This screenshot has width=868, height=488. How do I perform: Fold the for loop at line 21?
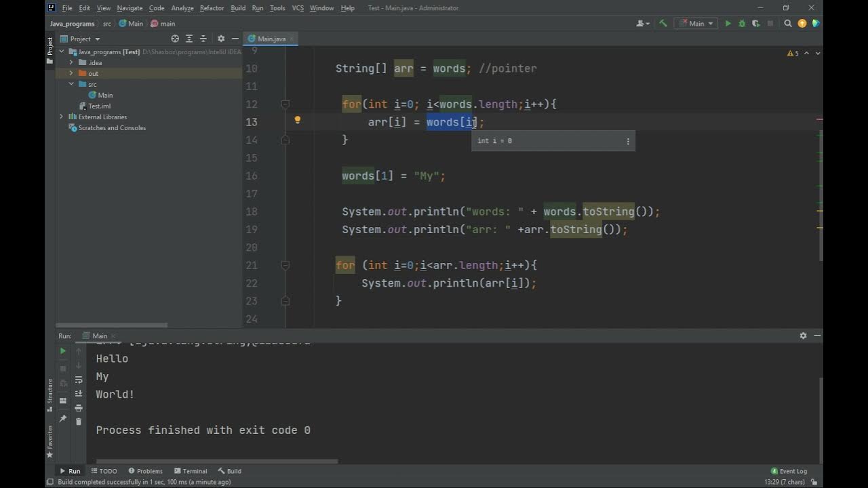285,265
